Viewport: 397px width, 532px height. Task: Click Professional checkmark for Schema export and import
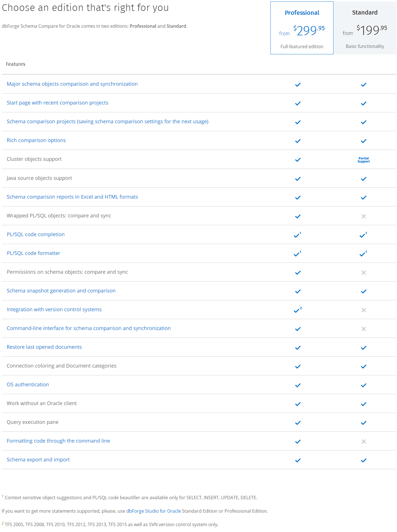(298, 460)
